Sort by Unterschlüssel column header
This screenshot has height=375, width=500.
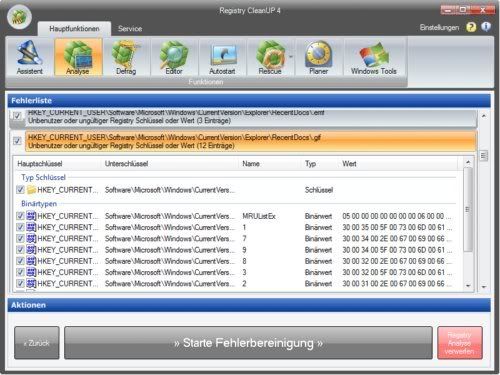170,164
